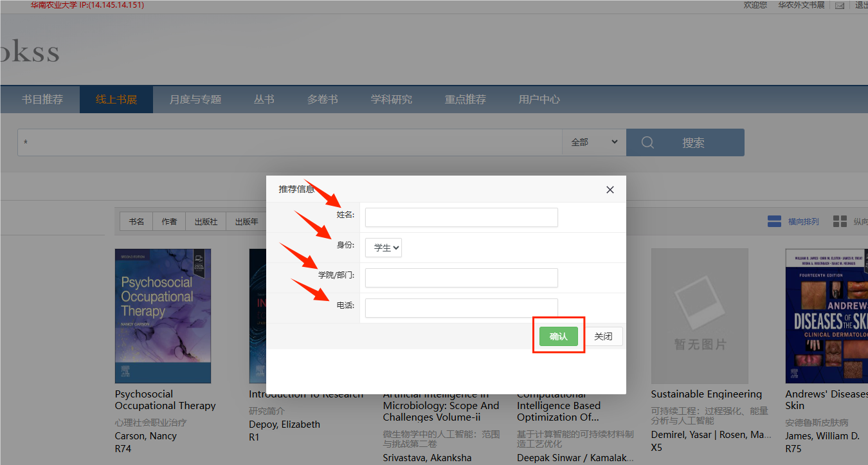Sort by 作者 button

[x=169, y=222]
